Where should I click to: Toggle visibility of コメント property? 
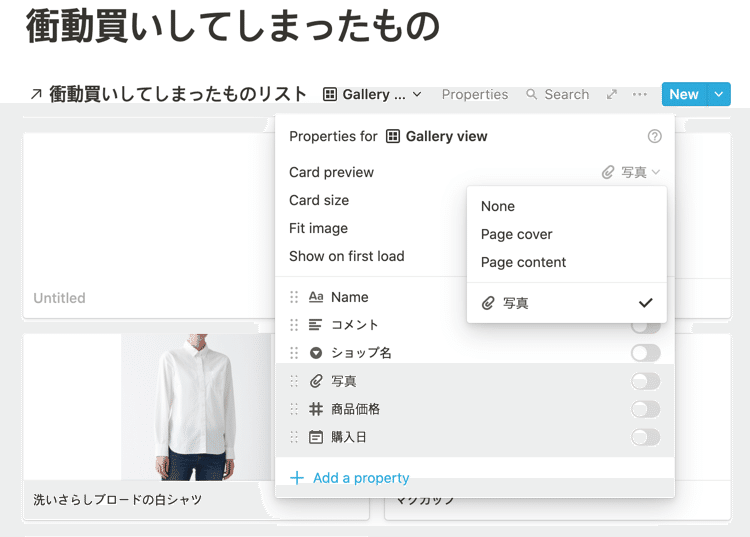click(x=645, y=328)
